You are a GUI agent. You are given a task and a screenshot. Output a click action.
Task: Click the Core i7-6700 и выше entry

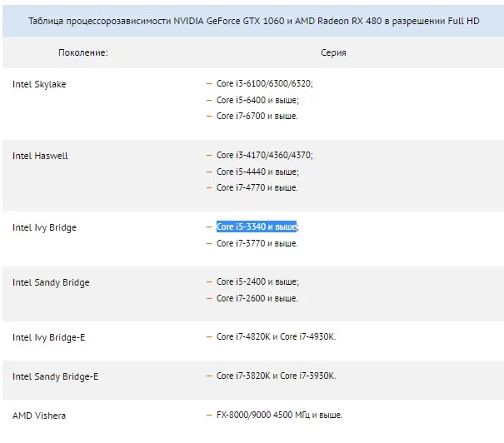click(x=257, y=116)
